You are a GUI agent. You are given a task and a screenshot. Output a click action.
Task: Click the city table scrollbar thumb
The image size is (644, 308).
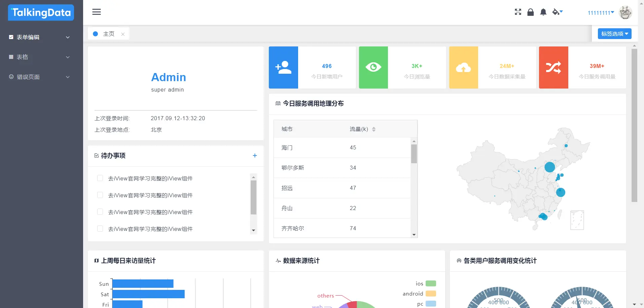point(414,154)
